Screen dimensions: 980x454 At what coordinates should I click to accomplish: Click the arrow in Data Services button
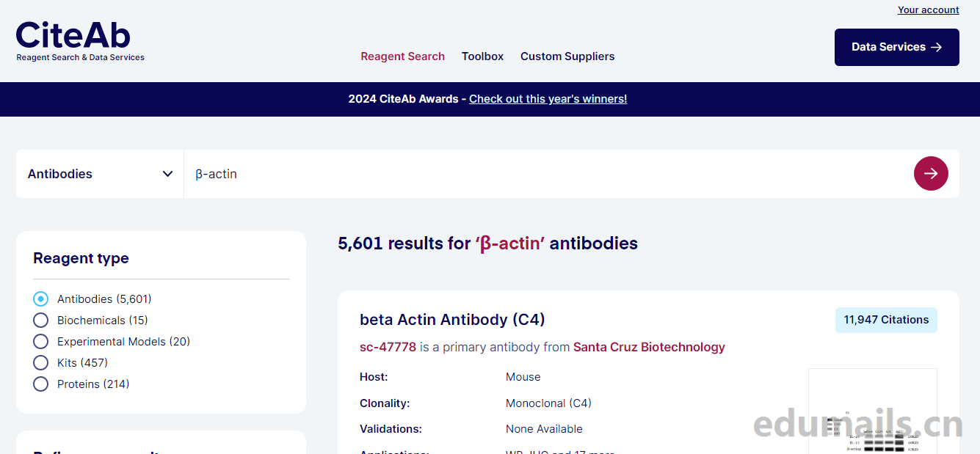click(936, 47)
